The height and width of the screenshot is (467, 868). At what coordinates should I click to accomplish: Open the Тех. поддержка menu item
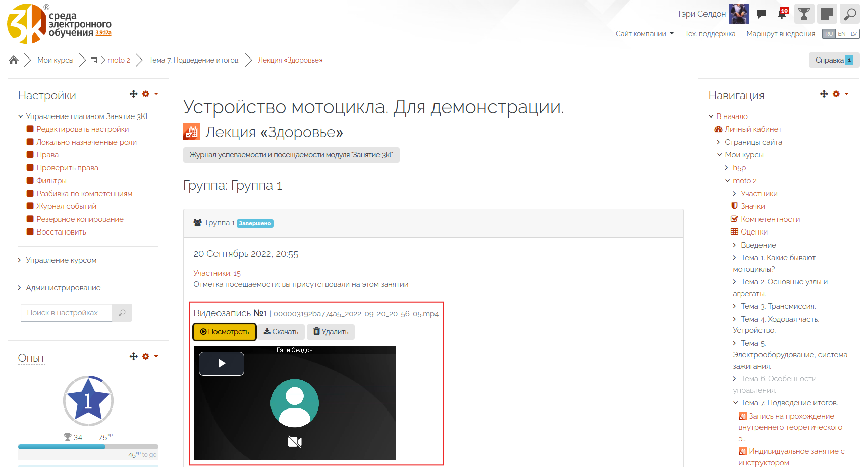tap(710, 34)
